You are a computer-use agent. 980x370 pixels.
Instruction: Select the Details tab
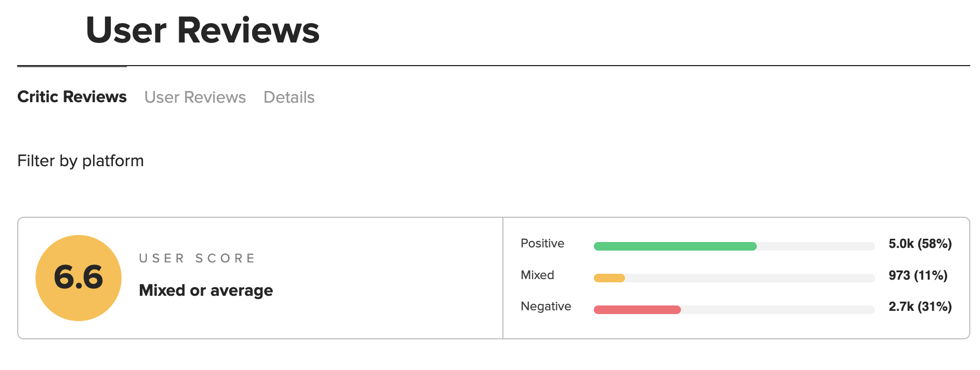(x=289, y=97)
